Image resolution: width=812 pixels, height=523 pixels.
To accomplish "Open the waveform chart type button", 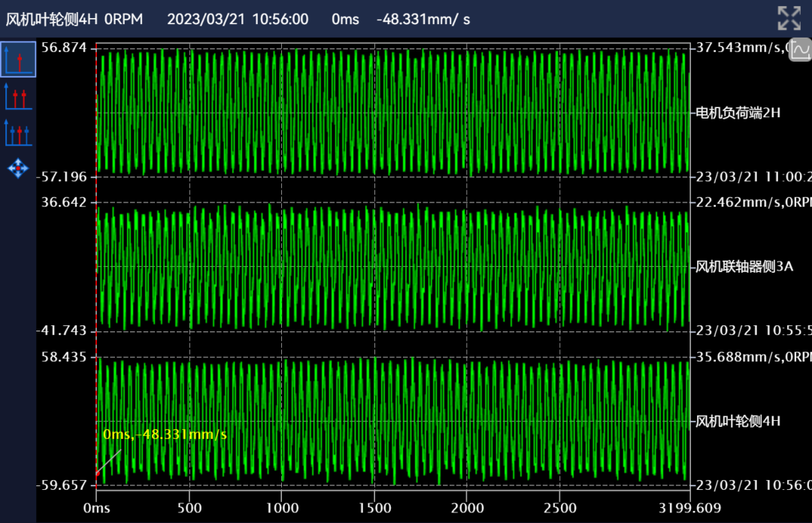I will 799,50.
